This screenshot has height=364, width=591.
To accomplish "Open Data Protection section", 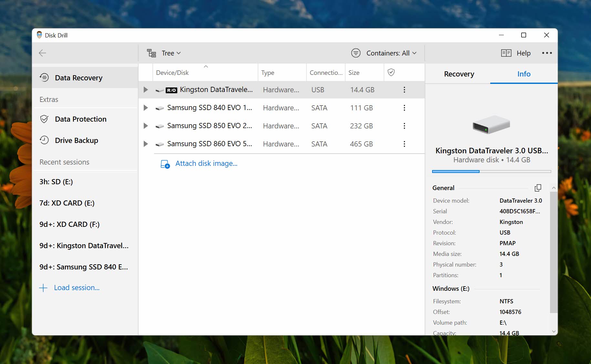I will [x=85, y=119].
